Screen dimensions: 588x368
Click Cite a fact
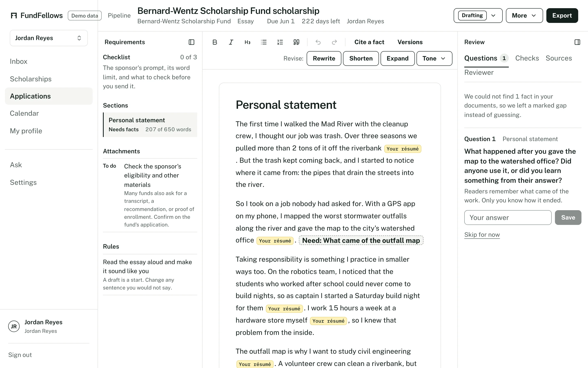(x=369, y=42)
